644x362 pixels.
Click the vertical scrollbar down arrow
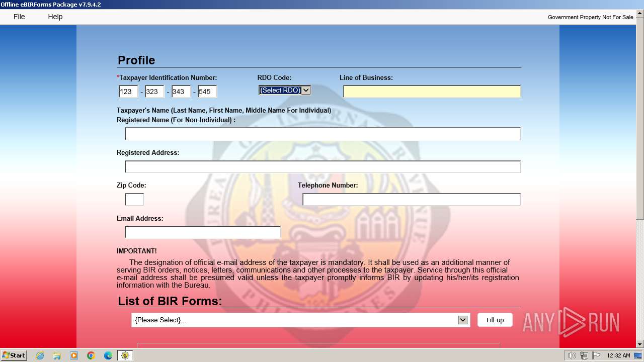coord(640,344)
